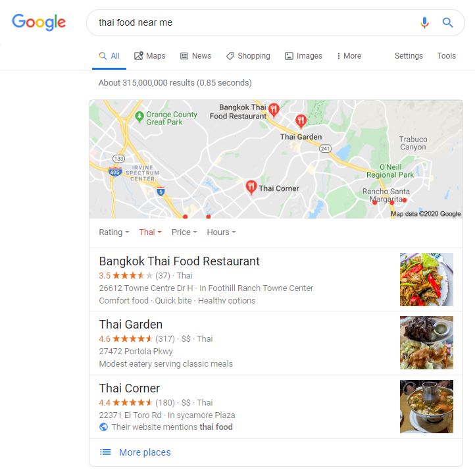
Task: Switch to the Images tab
Action: (303, 56)
